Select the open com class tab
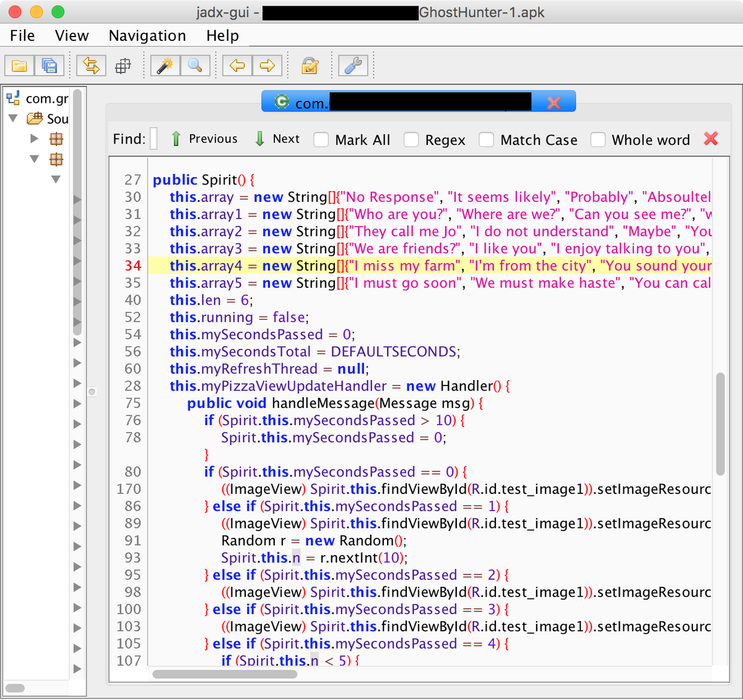This screenshot has width=743, height=700. point(419,102)
